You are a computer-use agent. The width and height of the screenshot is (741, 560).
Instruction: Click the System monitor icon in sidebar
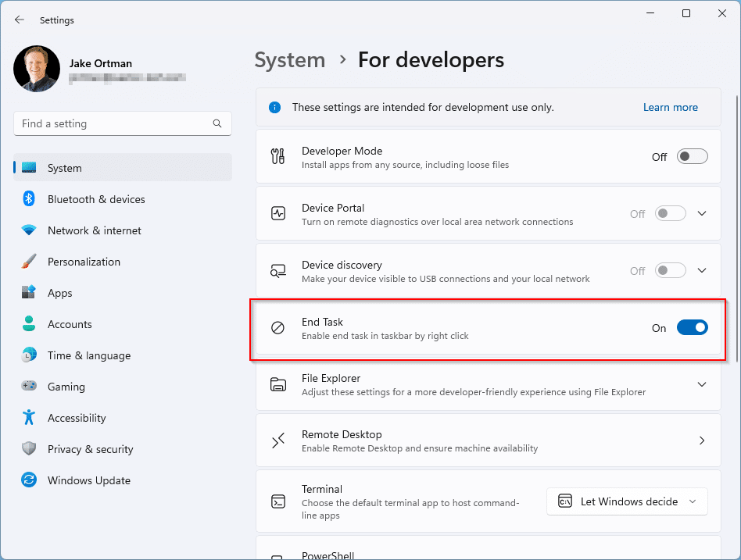[29, 168]
